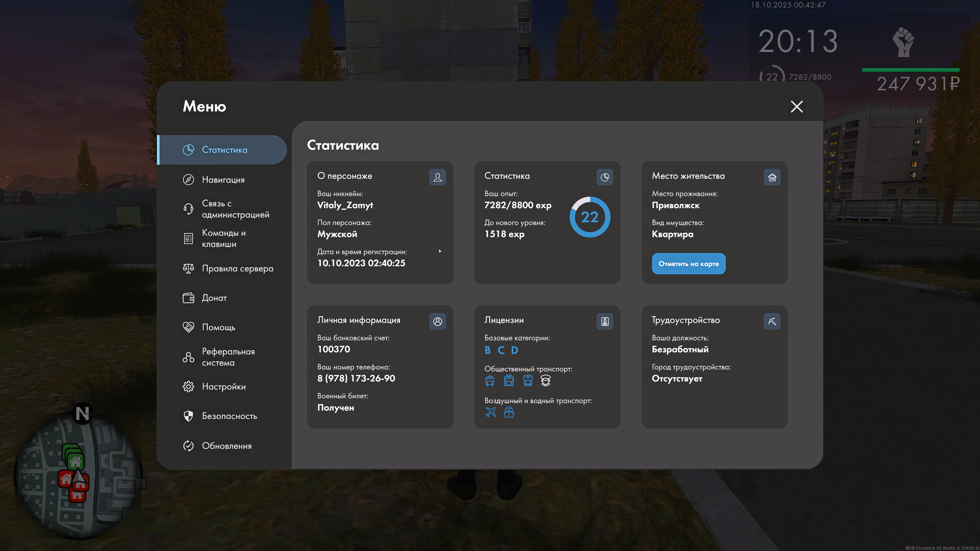Open the Навигация menu section
The image size is (980, 551).
[223, 179]
